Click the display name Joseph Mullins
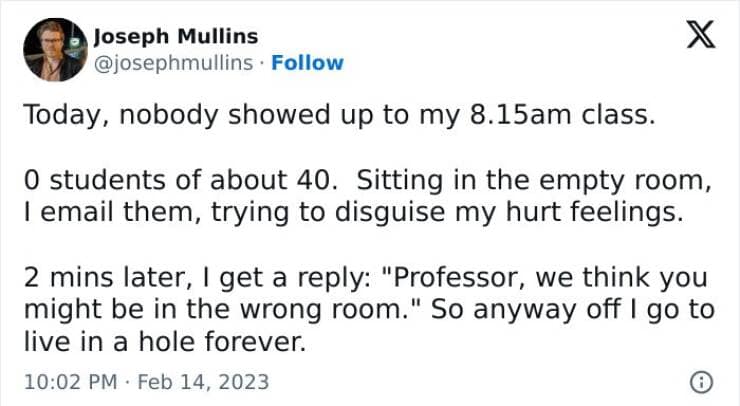 point(175,37)
